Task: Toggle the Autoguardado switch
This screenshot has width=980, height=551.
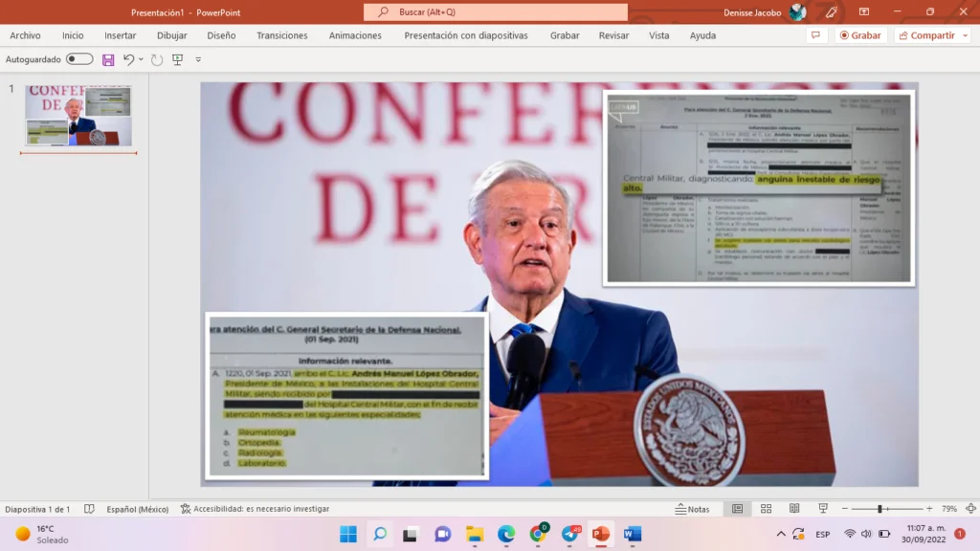Action: coord(79,59)
